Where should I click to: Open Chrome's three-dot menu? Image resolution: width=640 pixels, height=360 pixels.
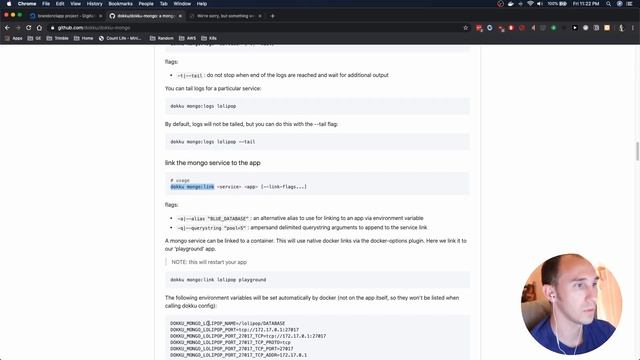click(x=633, y=28)
